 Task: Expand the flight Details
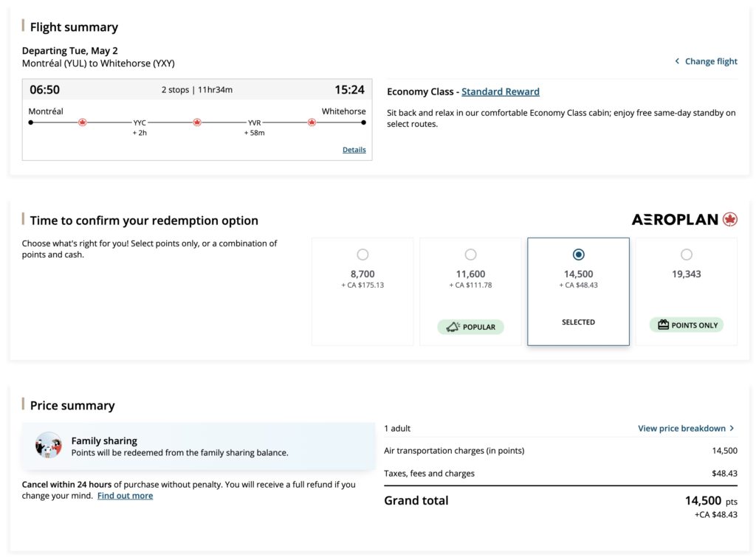point(354,149)
